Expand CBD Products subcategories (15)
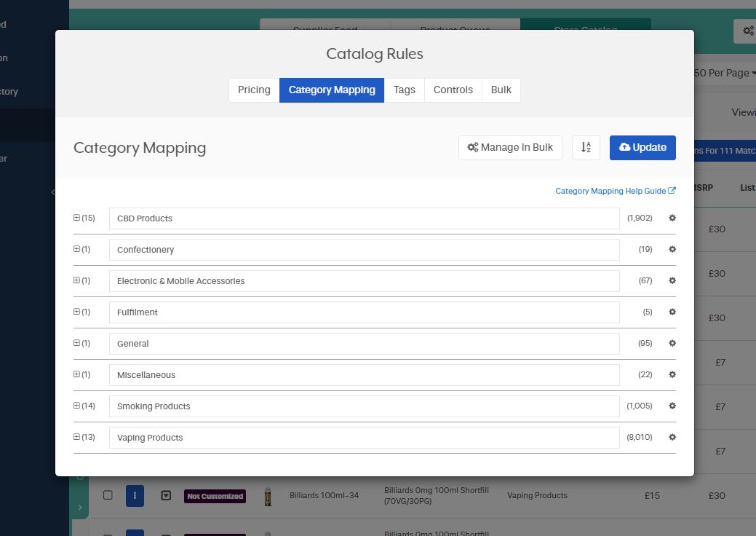756x536 pixels. pos(76,218)
